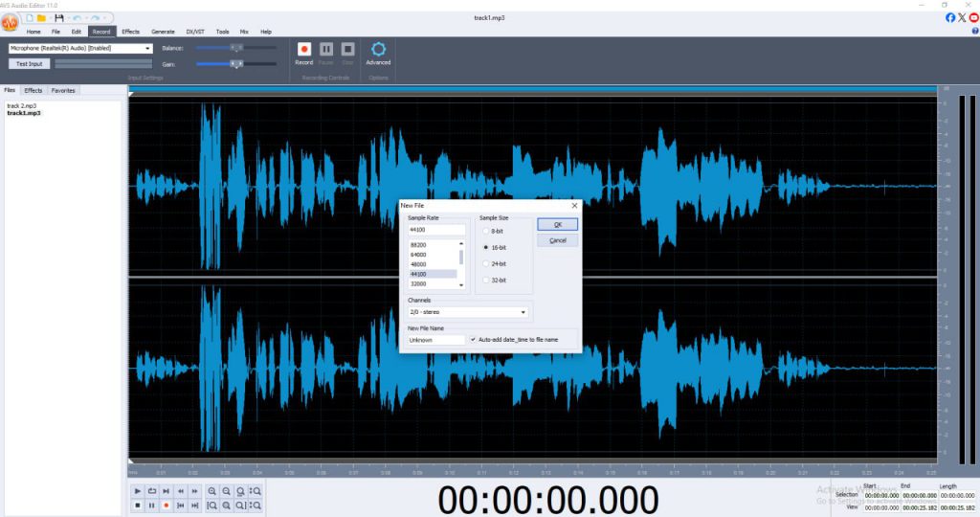Switch to the Favorites panel tab
Viewport: 980px width, 517px height.
63,90
